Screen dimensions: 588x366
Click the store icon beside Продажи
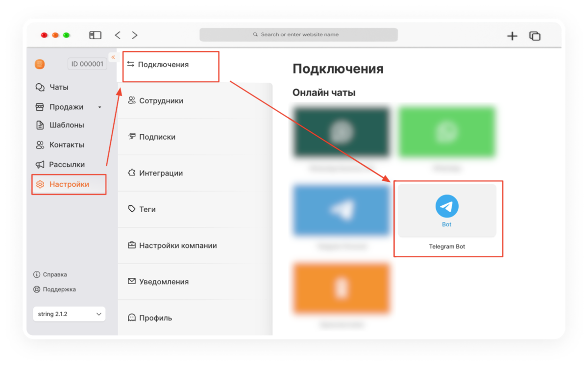(x=40, y=107)
